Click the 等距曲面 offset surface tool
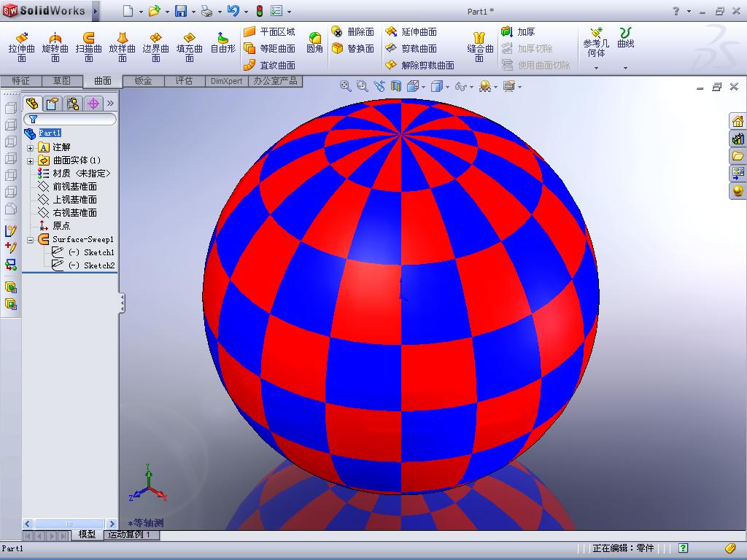 click(270, 48)
